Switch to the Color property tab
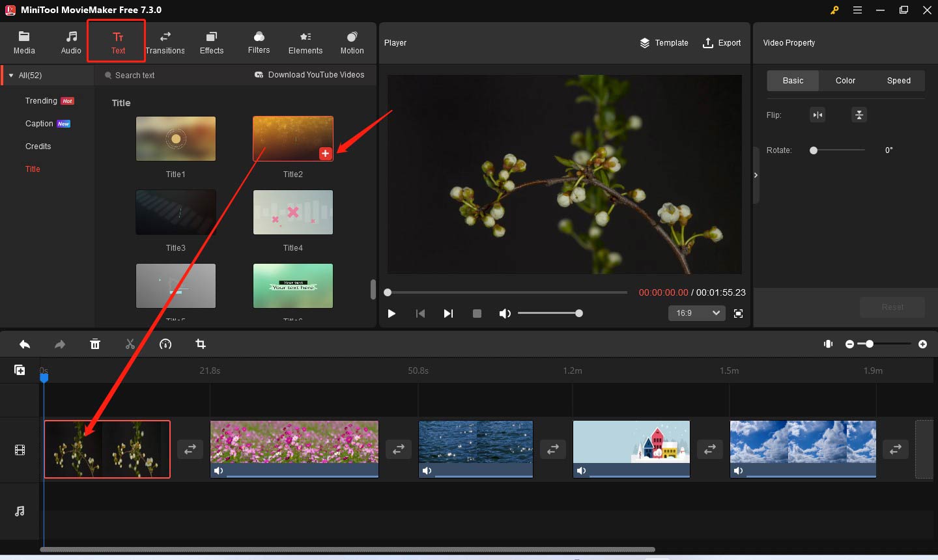Image resolution: width=938 pixels, height=560 pixels. (x=846, y=81)
